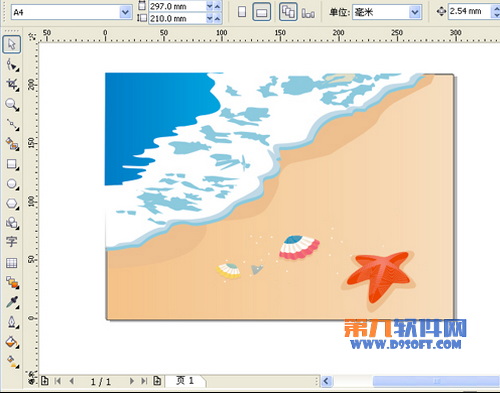
Task: Click the page height 210.0 mm field
Action: point(177,18)
